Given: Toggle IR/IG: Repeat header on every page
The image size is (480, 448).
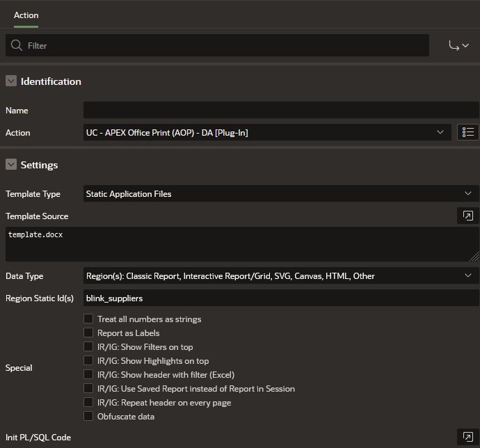Looking at the screenshot, I should point(88,403).
